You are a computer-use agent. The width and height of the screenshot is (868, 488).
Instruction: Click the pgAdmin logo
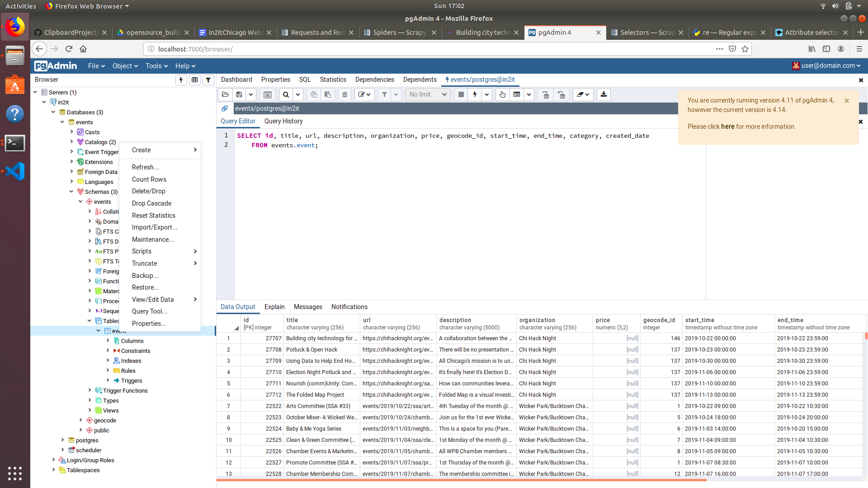click(x=56, y=66)
